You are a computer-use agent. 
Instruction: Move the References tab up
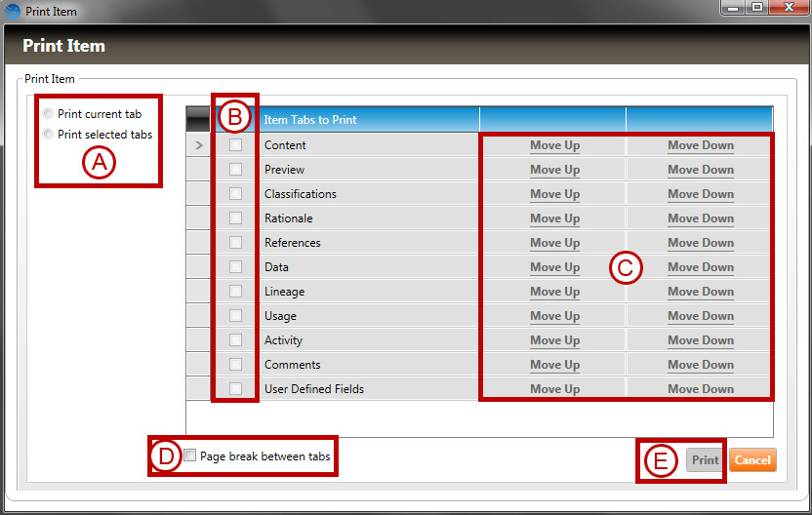click(554, 243)
